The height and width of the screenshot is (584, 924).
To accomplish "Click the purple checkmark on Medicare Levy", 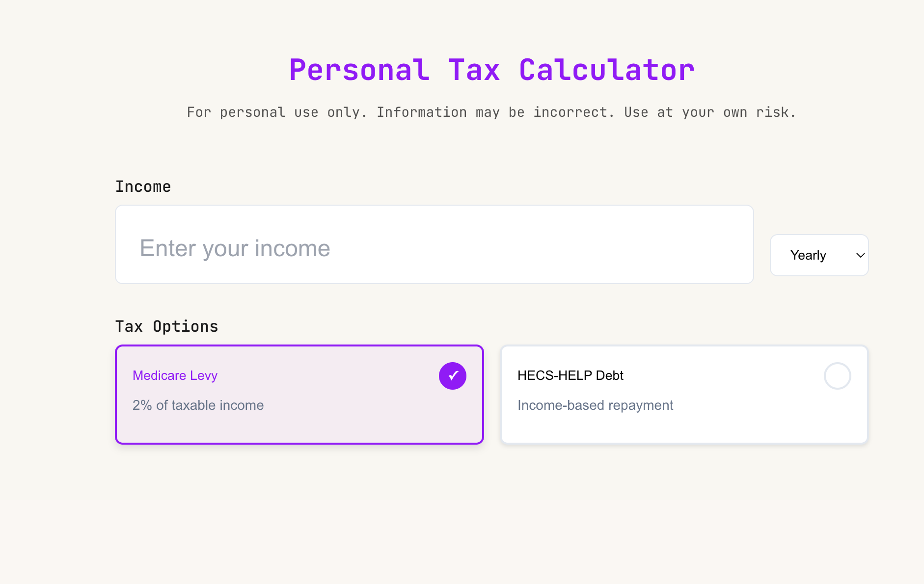I will coord(452,375).
